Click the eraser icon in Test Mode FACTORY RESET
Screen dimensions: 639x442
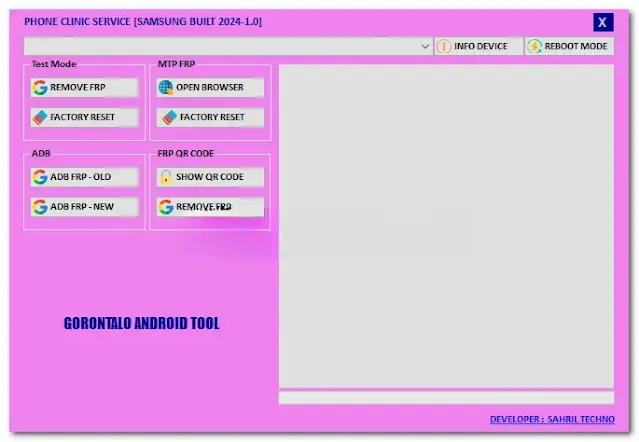coord(40,117)
